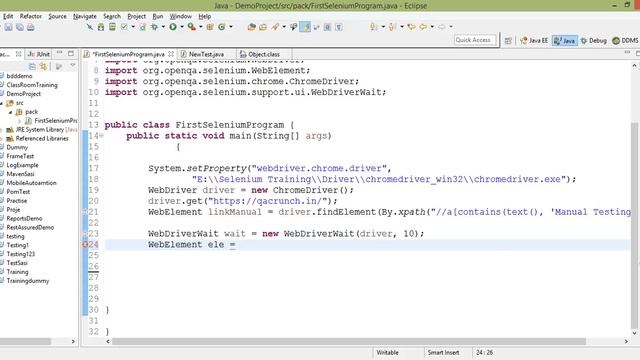Click the editor scroll-right arrow
The image size is (640, 360).
(x=626, y=341)
